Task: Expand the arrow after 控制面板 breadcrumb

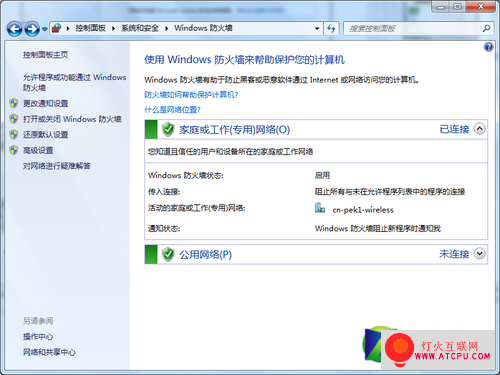Action: (113, 29)
